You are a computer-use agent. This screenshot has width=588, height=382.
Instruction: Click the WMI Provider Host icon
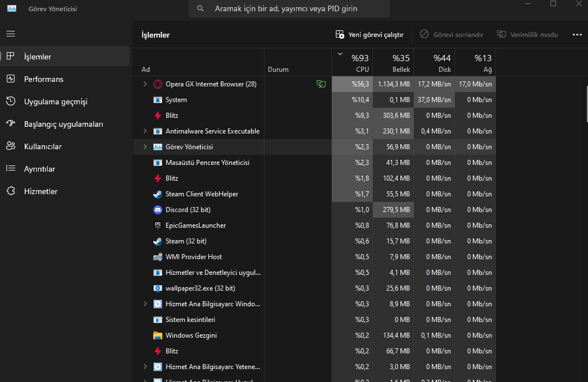tap(158, 257)
